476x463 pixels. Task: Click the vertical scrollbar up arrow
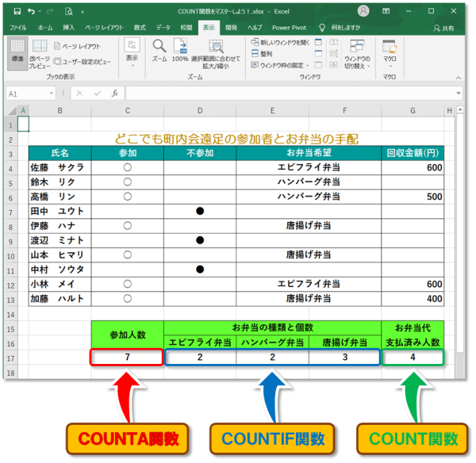click(x=460, y=109)
